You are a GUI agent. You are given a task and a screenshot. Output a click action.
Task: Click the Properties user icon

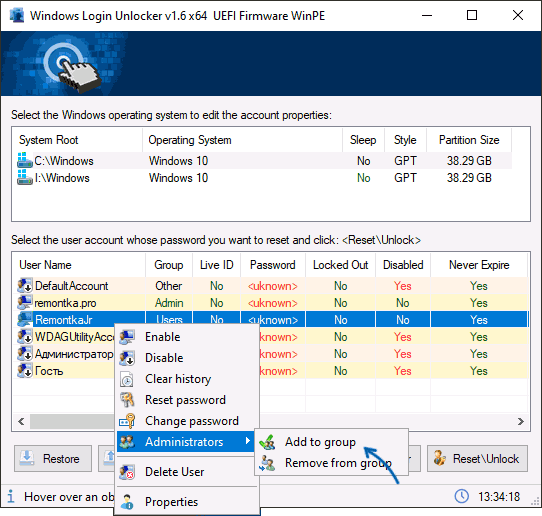pos(127,502)
